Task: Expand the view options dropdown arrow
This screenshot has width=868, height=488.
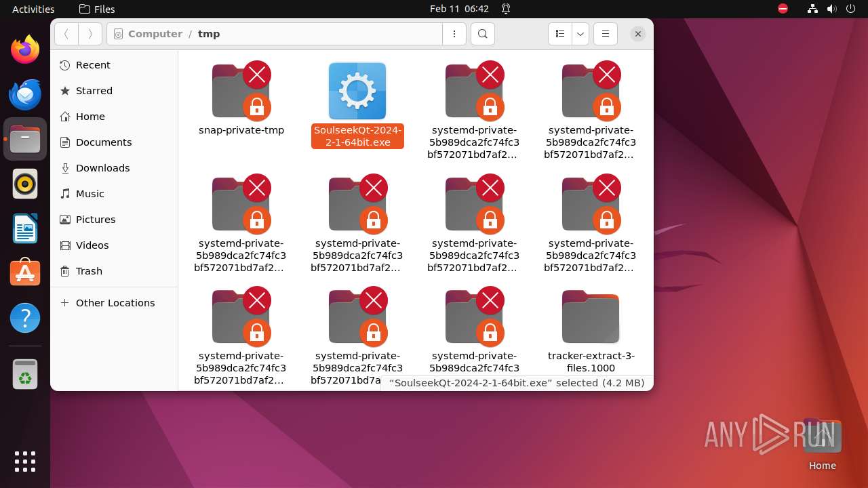Action: (x=580, y=34)
